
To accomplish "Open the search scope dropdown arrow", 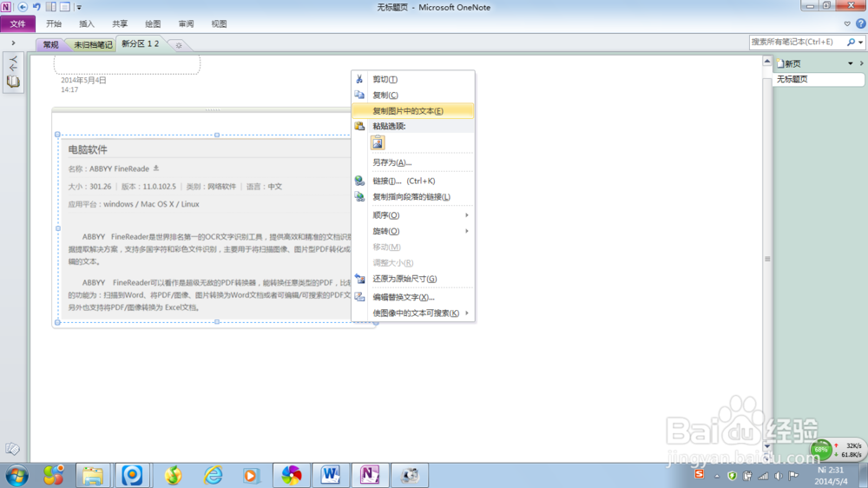I will point(860,42).
